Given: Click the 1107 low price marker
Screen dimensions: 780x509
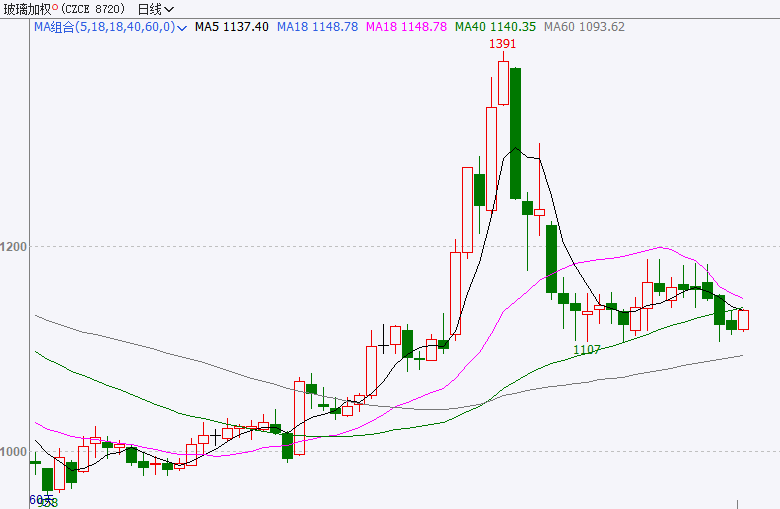Looking at the screenshot, I should coord(587,350).
